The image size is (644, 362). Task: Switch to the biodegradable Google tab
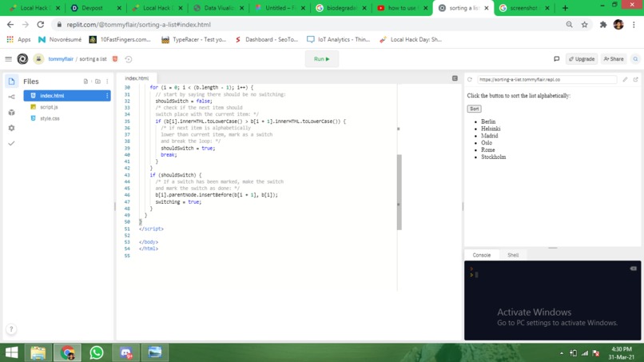pos(340,8)
